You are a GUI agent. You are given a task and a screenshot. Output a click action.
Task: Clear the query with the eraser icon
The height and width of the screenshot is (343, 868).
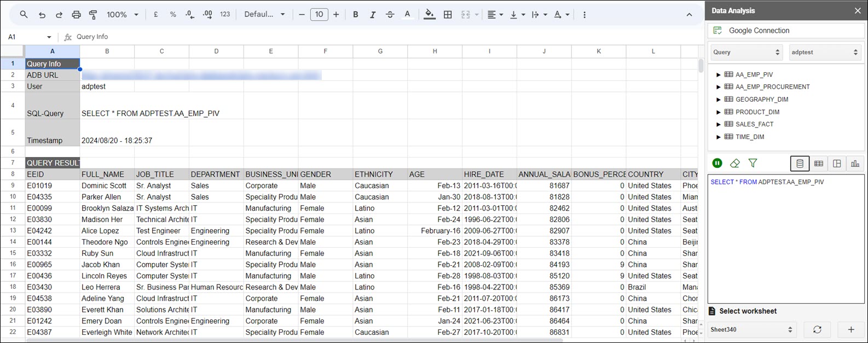[x=735, y=163]
